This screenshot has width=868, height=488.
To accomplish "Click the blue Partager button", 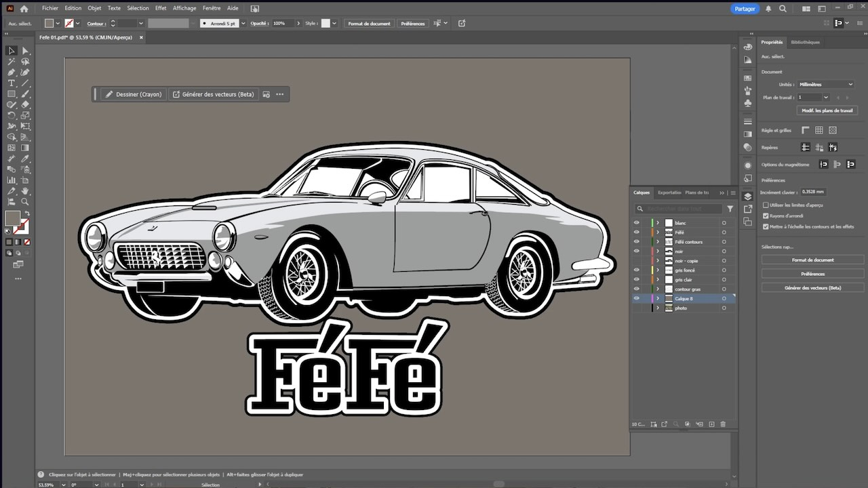I will (x=745, y=9).
